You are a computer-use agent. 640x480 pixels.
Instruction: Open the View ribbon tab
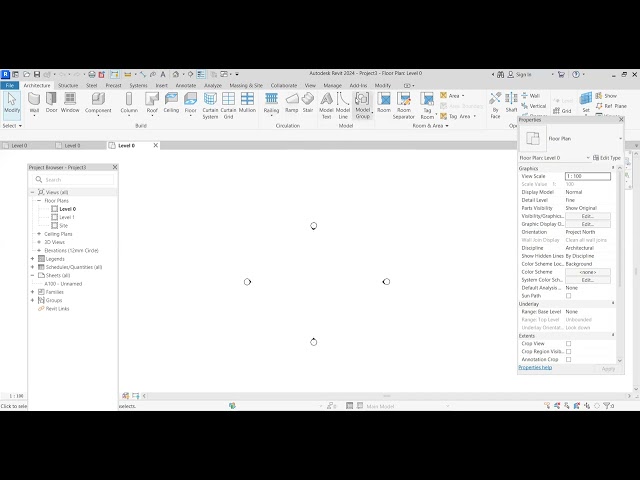310,85
